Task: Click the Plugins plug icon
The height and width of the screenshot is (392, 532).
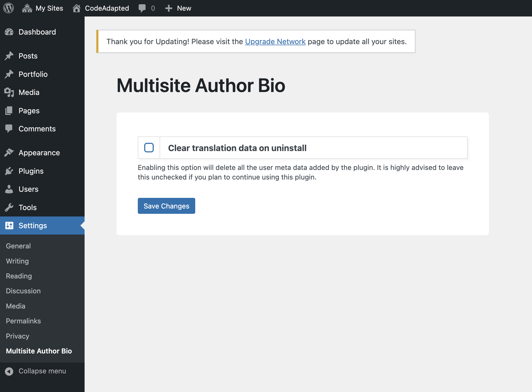Action: pyautogui.click(x=9, y=171)
